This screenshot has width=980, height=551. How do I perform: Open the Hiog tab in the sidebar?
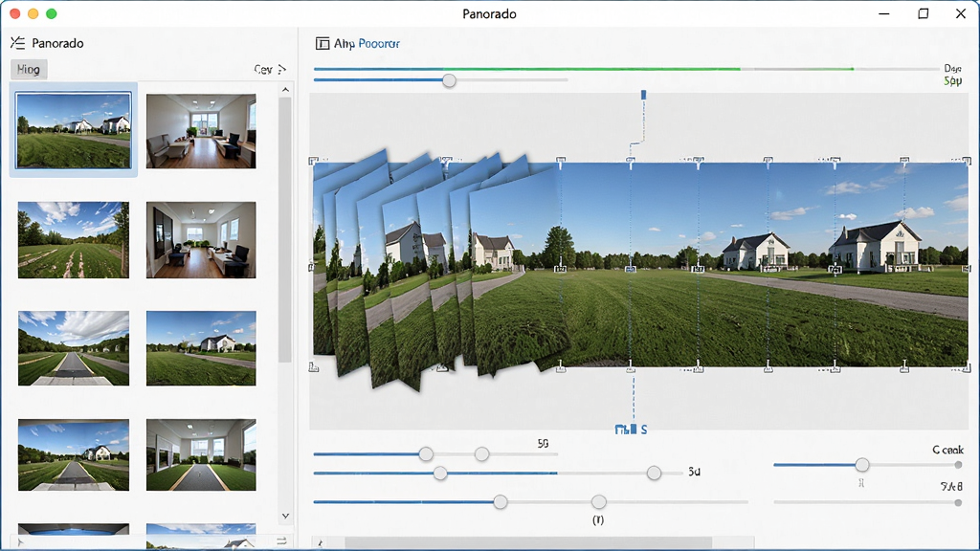click(29, 69)
